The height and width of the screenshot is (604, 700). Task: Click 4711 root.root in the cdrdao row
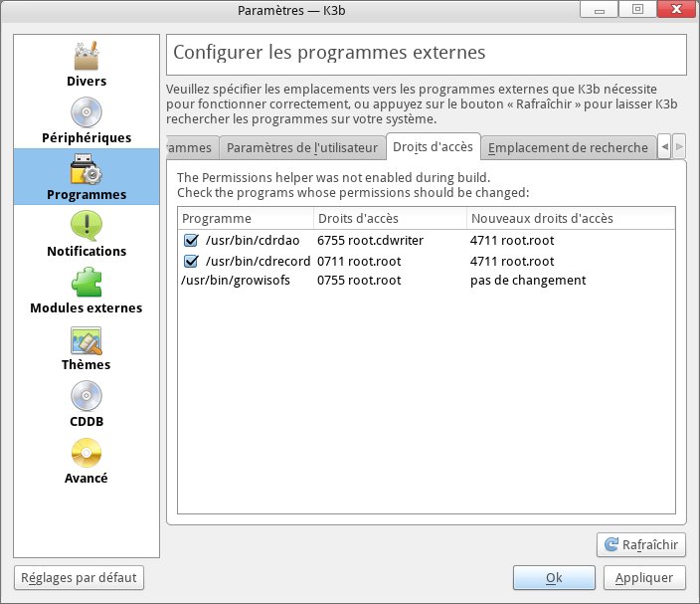click(x=512, y=241)
